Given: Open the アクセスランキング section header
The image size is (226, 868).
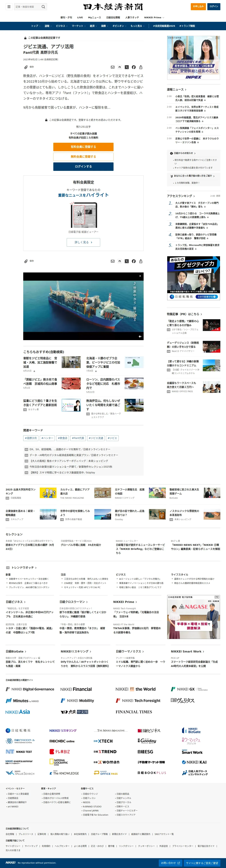Looking at the screenshot, I should [x=181, y=196].
